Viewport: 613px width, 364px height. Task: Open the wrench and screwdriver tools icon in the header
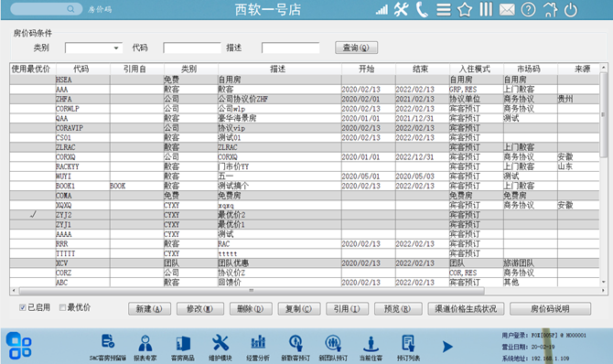(401, 9)
